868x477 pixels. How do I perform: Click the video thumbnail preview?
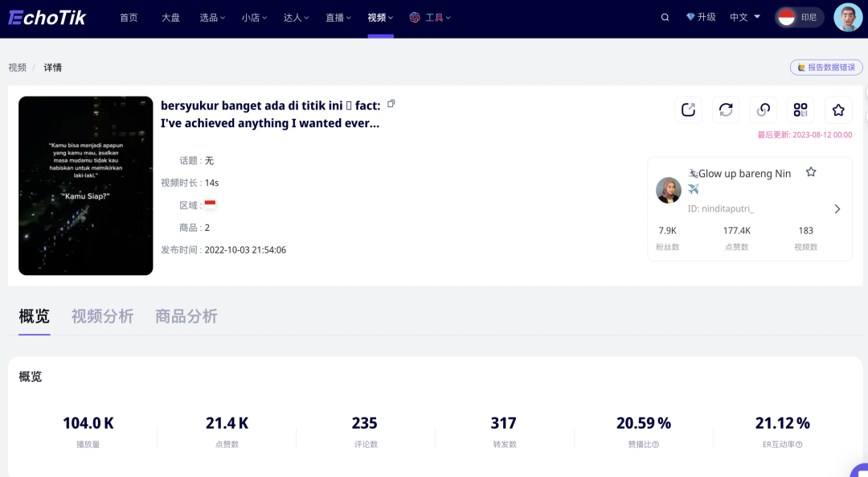(86, 186)
